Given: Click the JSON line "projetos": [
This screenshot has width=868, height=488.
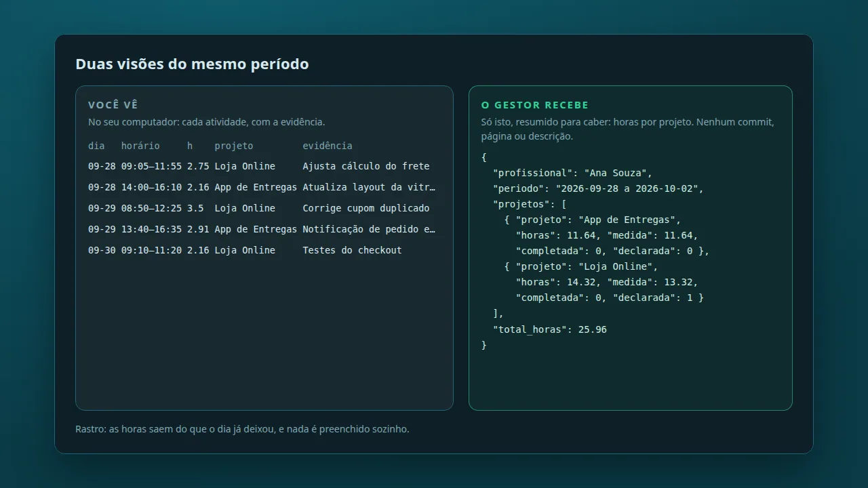Looking at the screenshot, I should (x=530, y=204).
